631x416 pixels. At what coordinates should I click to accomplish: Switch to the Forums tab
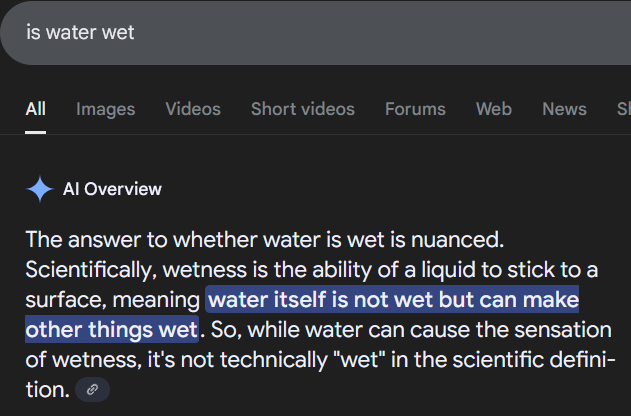[415, 108]
